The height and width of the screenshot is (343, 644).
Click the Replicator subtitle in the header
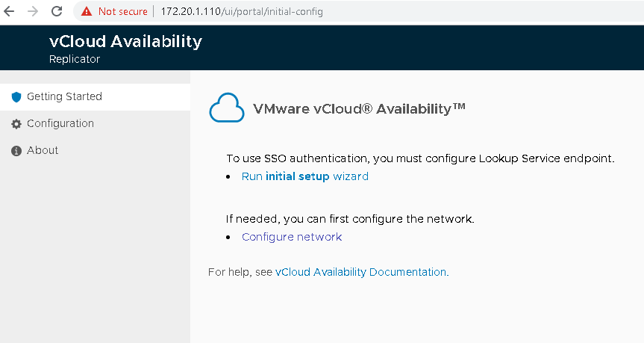coord(75,59)
